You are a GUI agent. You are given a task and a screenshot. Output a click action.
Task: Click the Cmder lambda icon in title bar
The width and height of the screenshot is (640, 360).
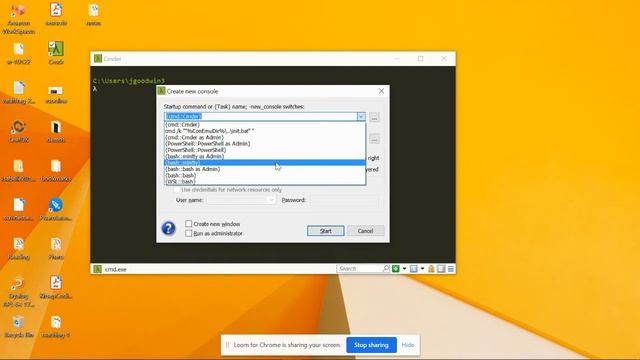point(98,58)
